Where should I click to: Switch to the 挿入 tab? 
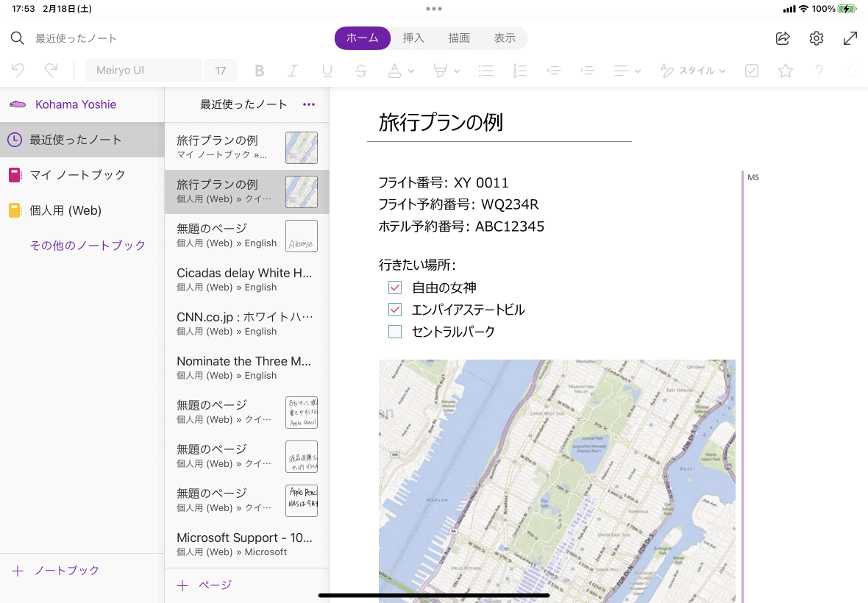(413, 38)
